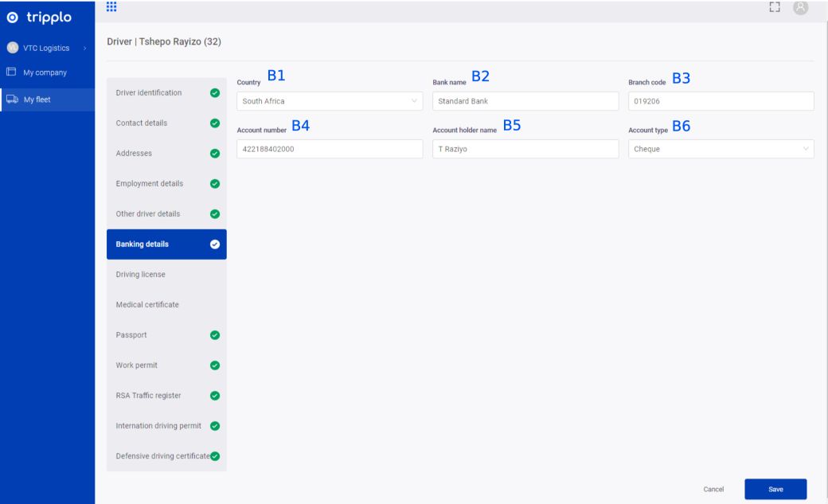Click the fullscreen toggle icon
Screen dimensions: 828x504
[x=773, y=7]
